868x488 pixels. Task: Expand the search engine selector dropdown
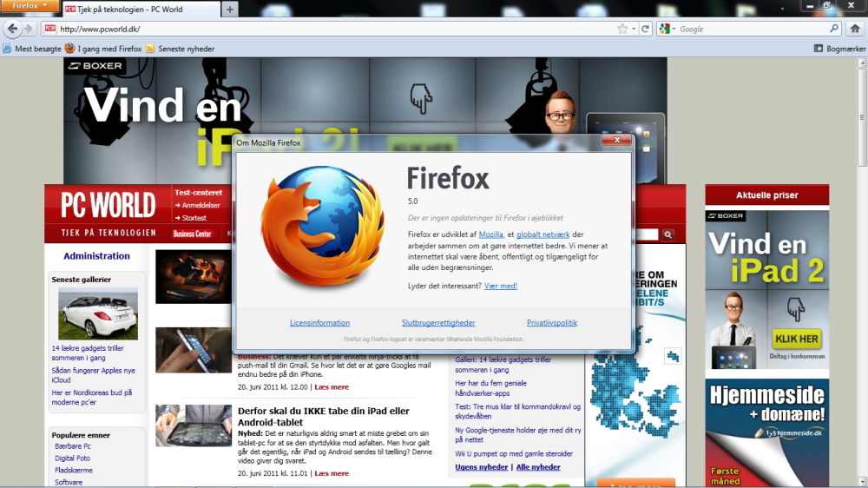666,29
